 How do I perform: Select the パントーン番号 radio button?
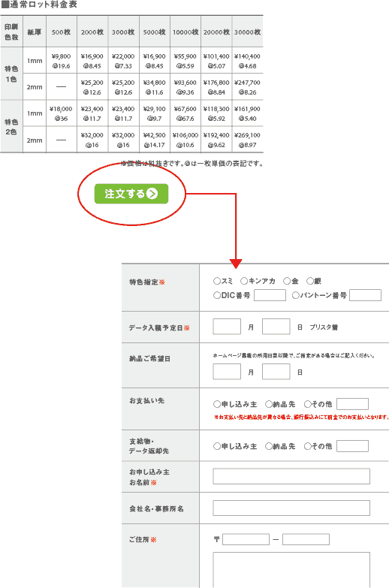[x=295, y=295]
